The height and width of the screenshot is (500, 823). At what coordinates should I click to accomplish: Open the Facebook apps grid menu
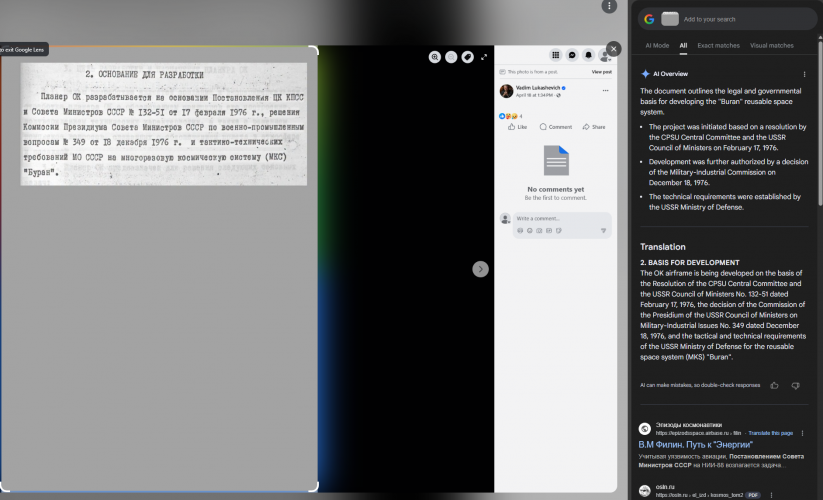coord(555,55)
